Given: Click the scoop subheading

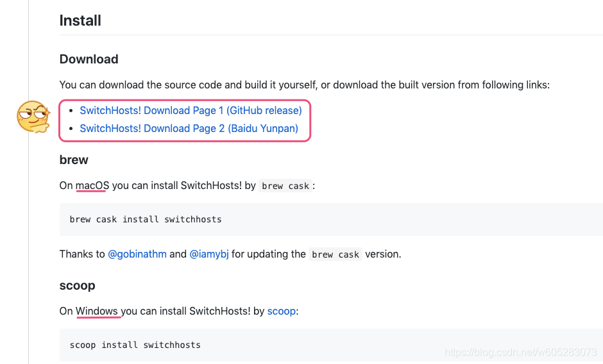Looking at the screenshot, I should tap(77, 286).
